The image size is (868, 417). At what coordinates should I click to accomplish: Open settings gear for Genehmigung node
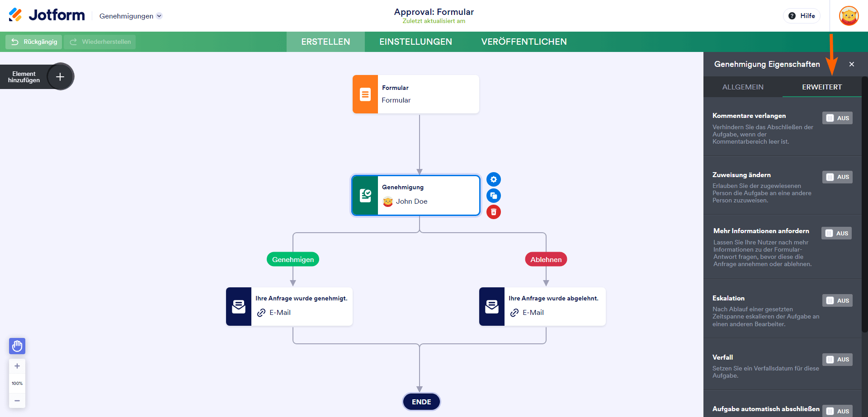click(x=494, y=179)
